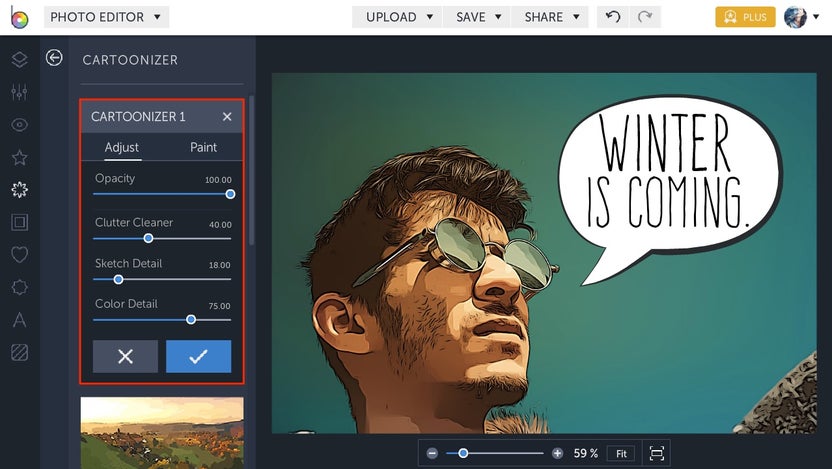
Task: Open the Edit adjustments sliders icon
Action: (x=20, y=92)
